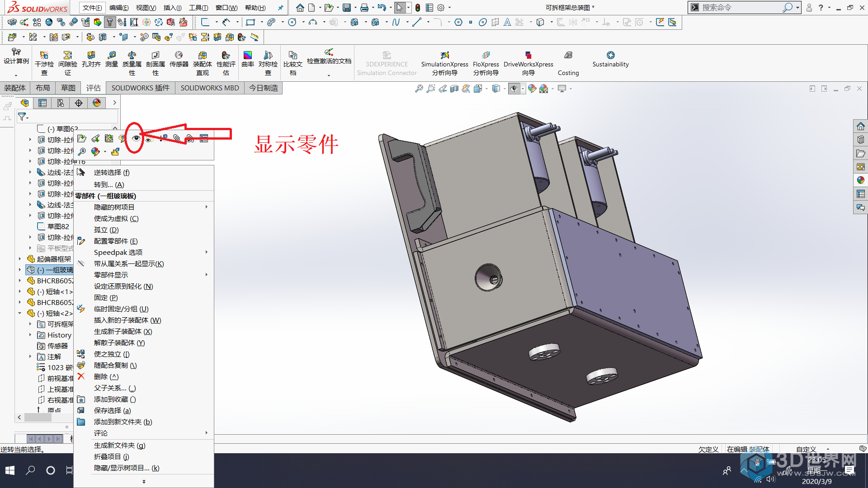Expand the Speedpak 选项 submenu
The height and width of the screenshot is (488, 868).
coord(207,252)
